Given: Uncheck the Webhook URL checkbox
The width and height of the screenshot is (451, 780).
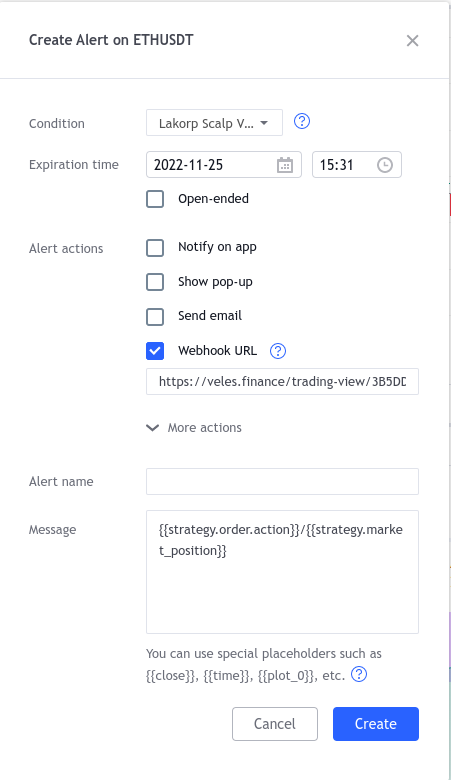Looking at the screenshot, I should coord(155,351).
